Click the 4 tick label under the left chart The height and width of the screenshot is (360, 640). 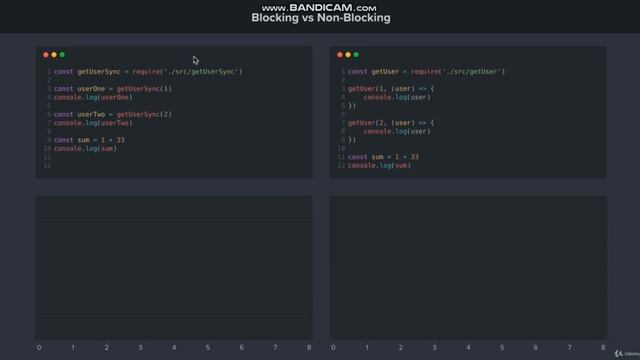point(174,348)
